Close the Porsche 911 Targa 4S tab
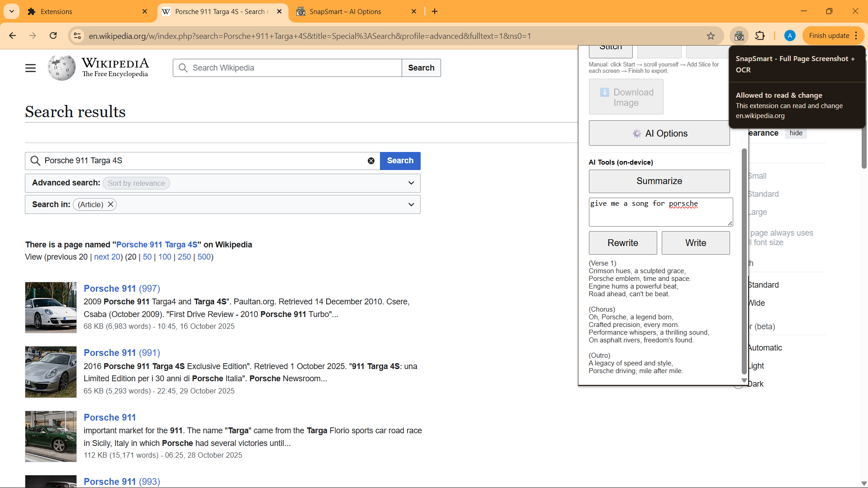868x488 pixels. click(280, 11)
